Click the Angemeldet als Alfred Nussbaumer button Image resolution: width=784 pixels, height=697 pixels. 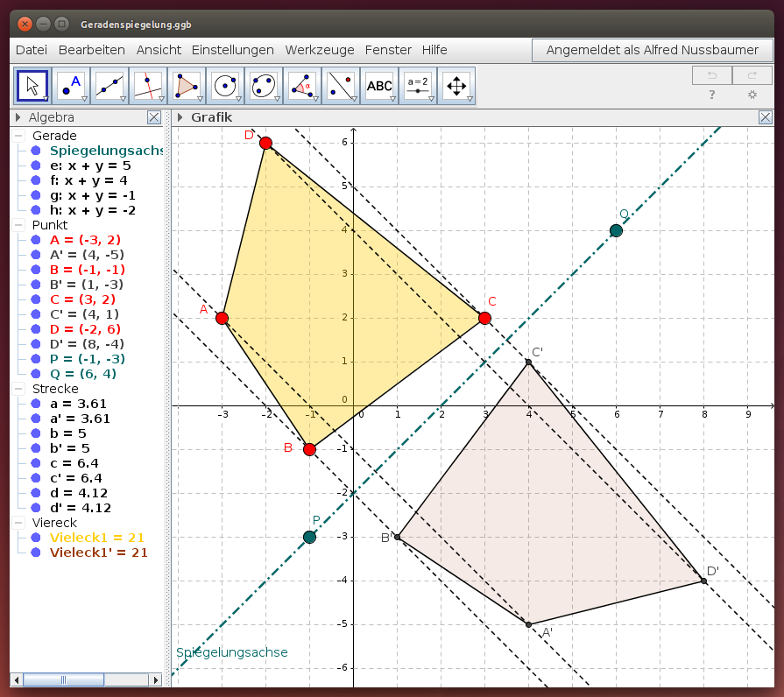coord(653,50)
